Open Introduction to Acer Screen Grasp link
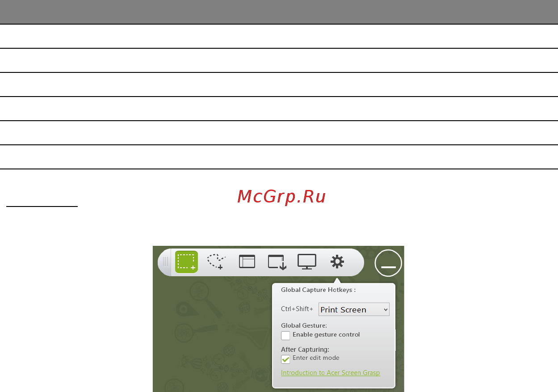 point(331,373)
